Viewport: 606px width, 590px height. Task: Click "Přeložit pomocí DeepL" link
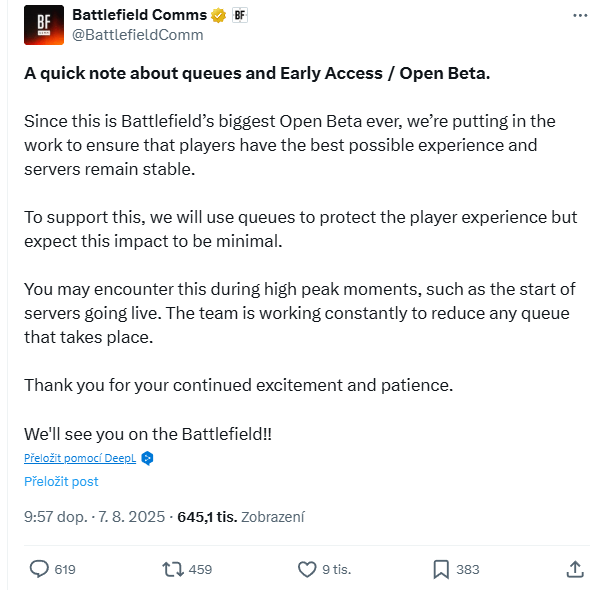80,458
